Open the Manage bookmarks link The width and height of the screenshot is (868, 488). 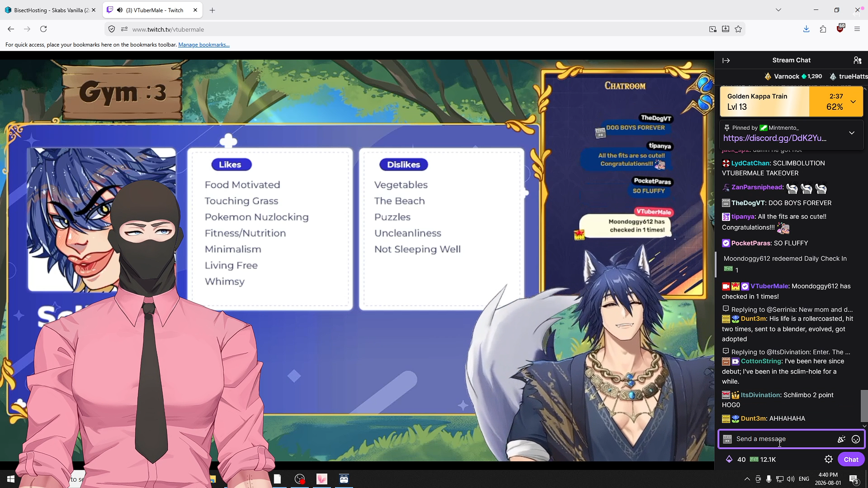click(204, 45)
